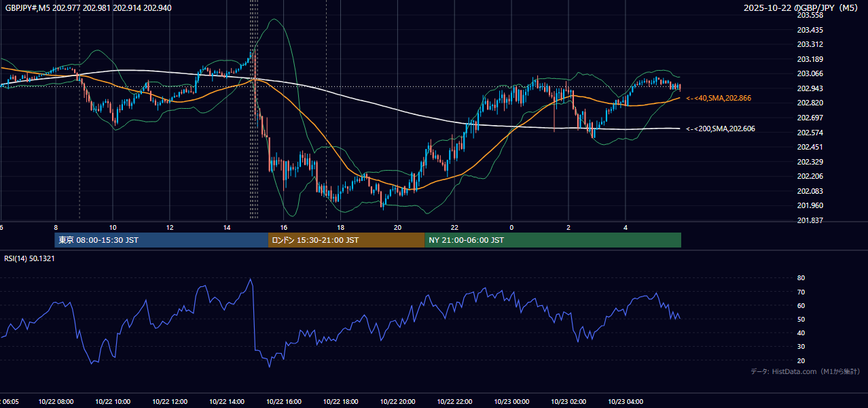
Task: Click the 10/22 12:00 date label
Action: pos(170,402)
